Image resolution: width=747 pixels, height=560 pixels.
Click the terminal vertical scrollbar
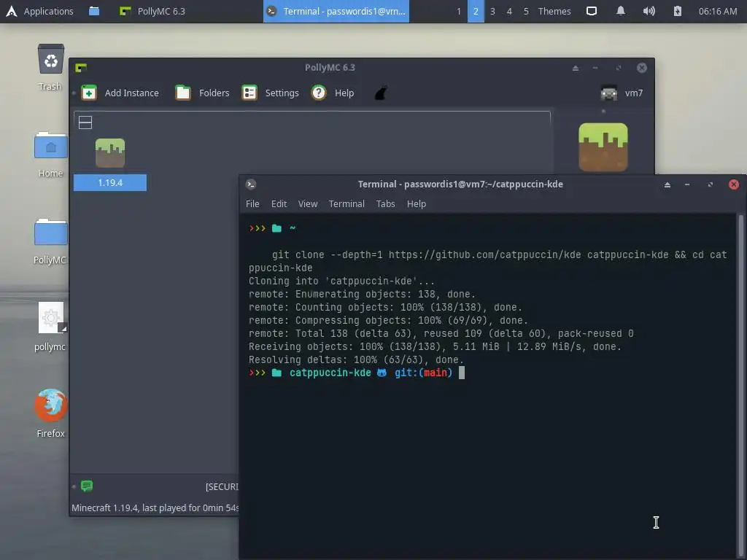(741, 386)
